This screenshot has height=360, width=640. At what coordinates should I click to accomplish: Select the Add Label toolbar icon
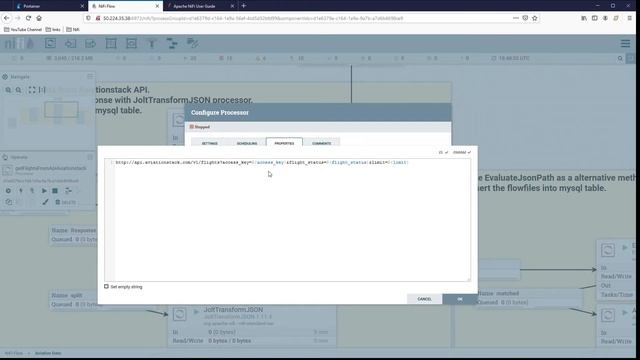point(192,43)
